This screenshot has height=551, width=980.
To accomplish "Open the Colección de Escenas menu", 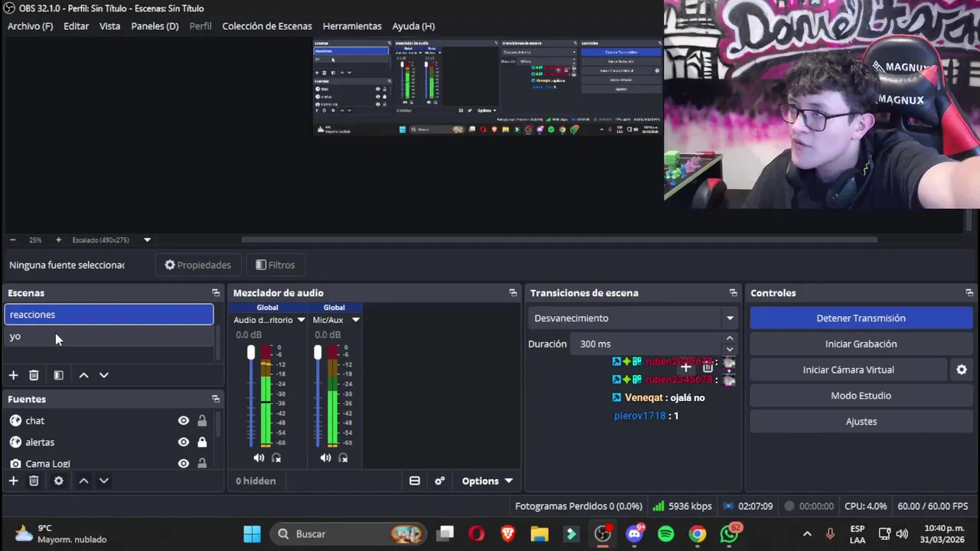I will tap(267, 26).
